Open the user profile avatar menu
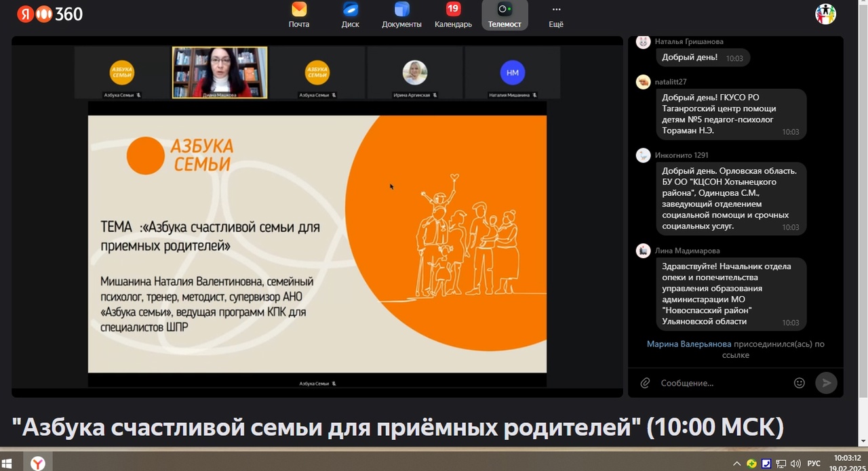This screenshot has height=471, width=868. (x=825, y=14)
